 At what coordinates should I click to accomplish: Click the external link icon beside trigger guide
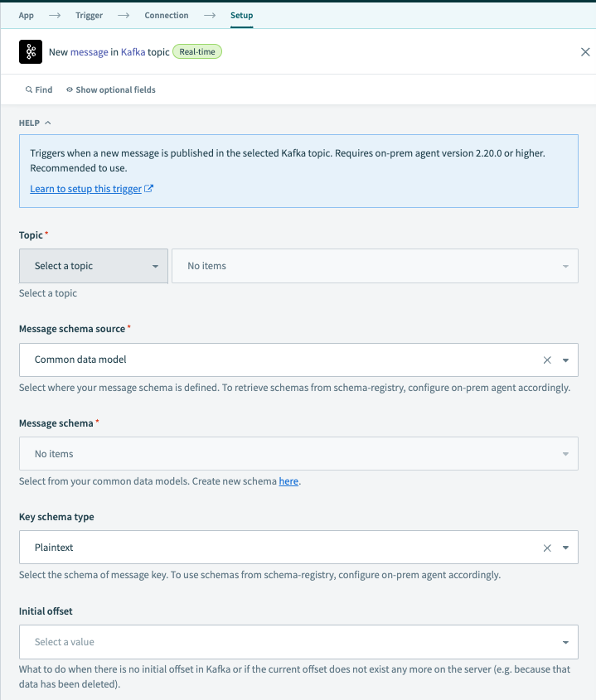(x=148, y=188)
